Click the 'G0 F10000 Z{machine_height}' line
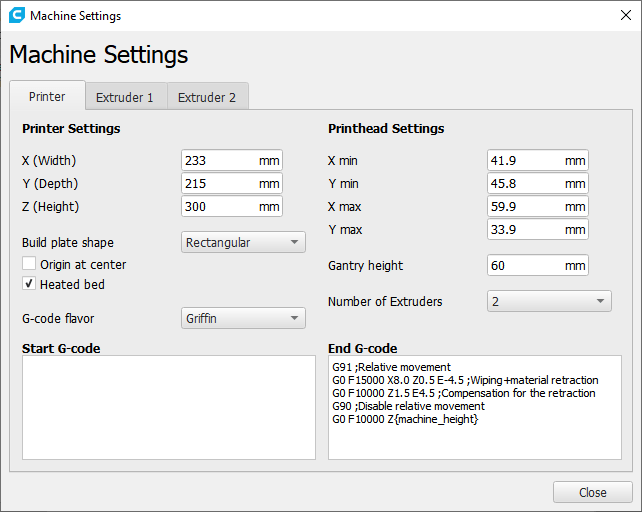This screenshot has height=512, width=642. pos(405,419)
